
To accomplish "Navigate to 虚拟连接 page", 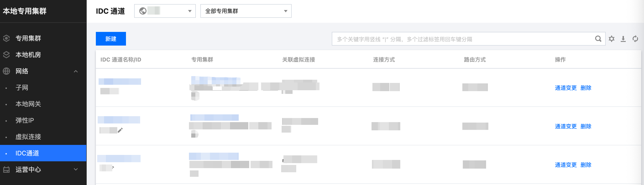I will pyautogui.click(x=28, y=137).
